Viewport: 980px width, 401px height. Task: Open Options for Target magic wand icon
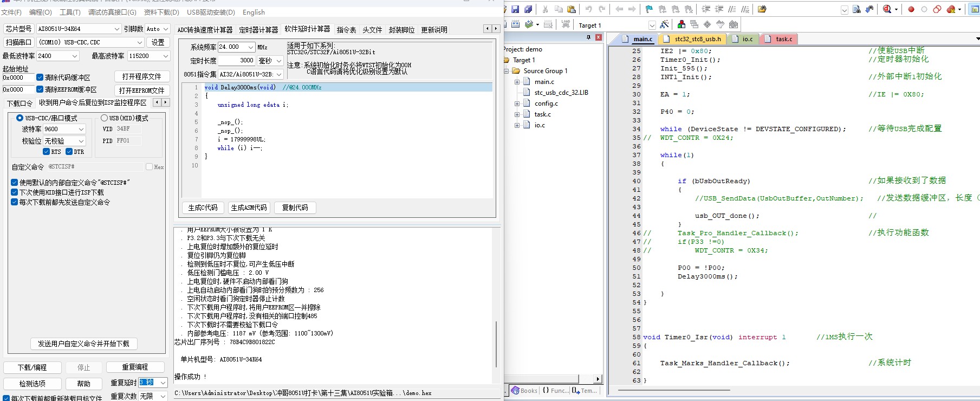[665, 24]
